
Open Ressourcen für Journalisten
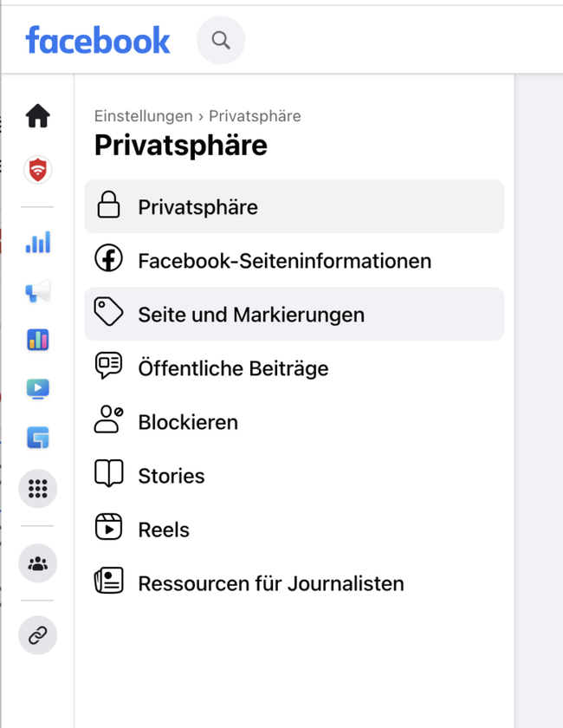click(x=294, y=583)
